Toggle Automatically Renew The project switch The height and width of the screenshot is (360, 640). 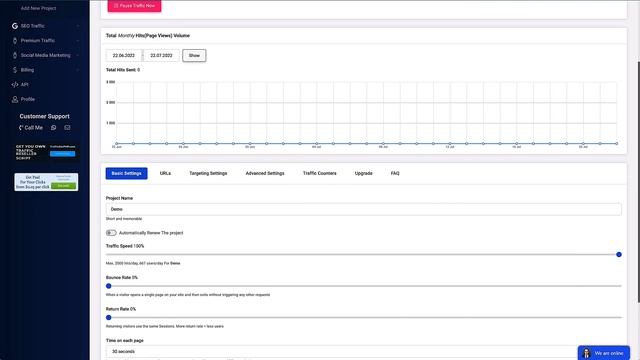pyautogui.click(x=111, y=233)
